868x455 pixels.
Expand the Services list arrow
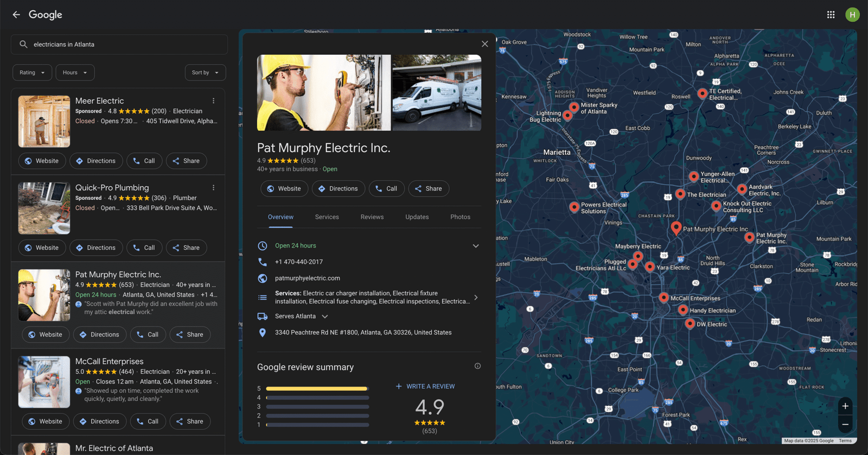476,298
